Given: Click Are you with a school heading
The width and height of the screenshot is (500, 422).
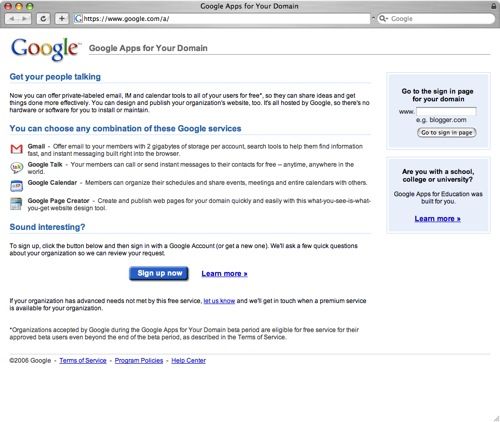Looking at the screenshot, I should coord(438,175).
